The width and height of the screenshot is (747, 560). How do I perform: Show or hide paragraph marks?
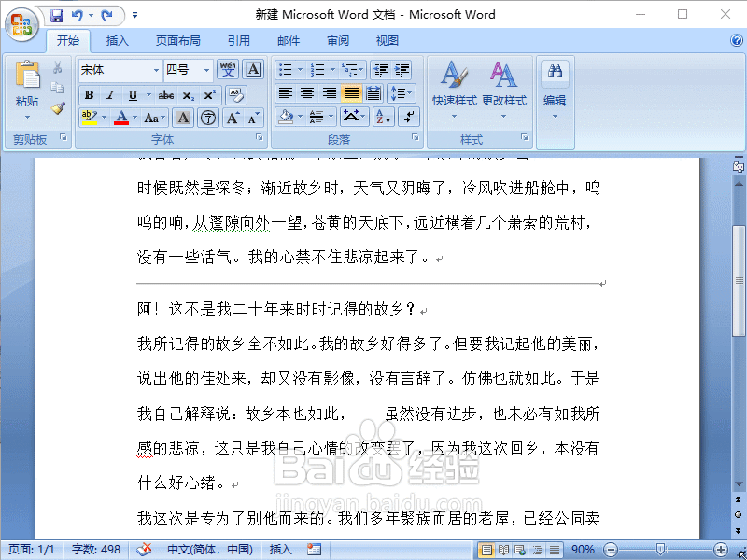pos(410,116)
